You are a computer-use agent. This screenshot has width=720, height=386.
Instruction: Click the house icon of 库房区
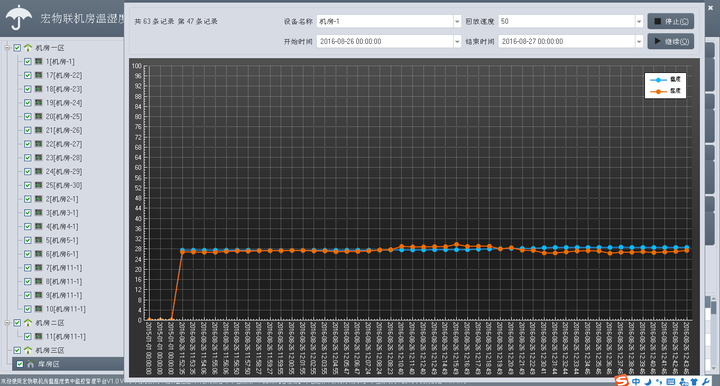click(x=30, y=364)
